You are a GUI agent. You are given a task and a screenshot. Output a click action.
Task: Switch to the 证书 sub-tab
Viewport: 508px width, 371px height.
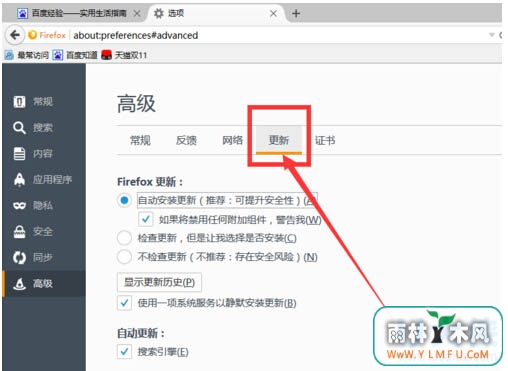[325, 140]
